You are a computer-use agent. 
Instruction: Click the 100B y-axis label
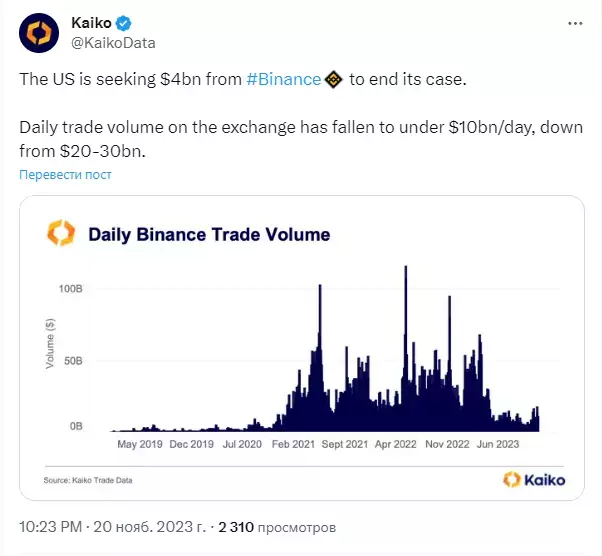(x=71, y=289)
